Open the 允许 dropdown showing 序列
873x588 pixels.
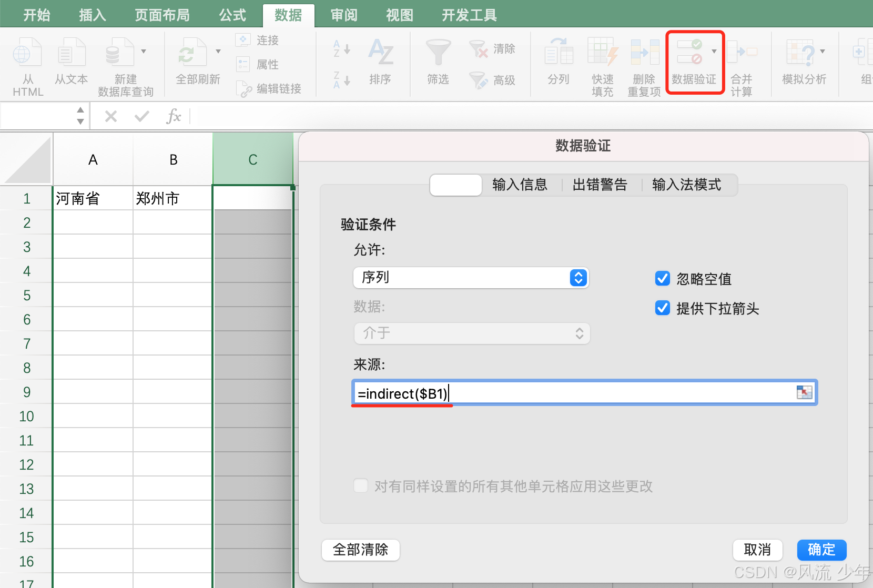click(x=471, y=278)
